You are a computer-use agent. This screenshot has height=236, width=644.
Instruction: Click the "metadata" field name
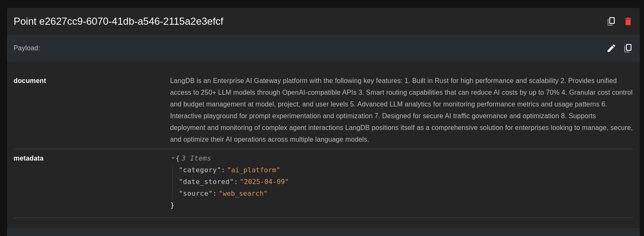28,158
